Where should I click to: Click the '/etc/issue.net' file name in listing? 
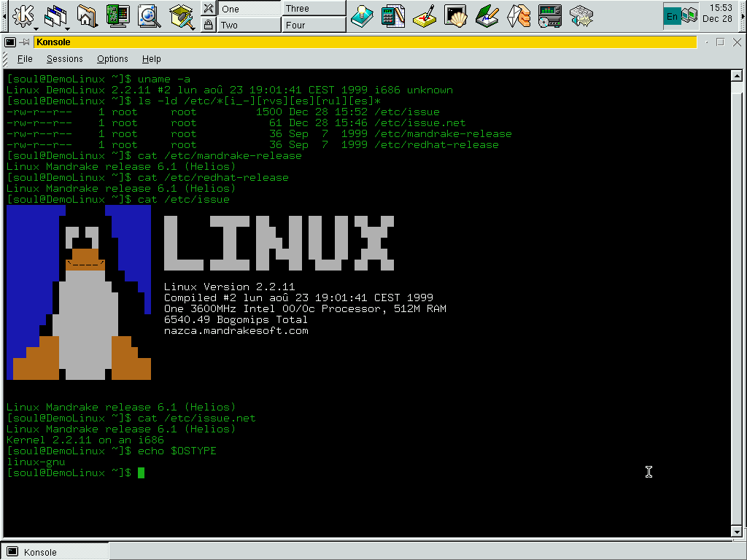419,122
